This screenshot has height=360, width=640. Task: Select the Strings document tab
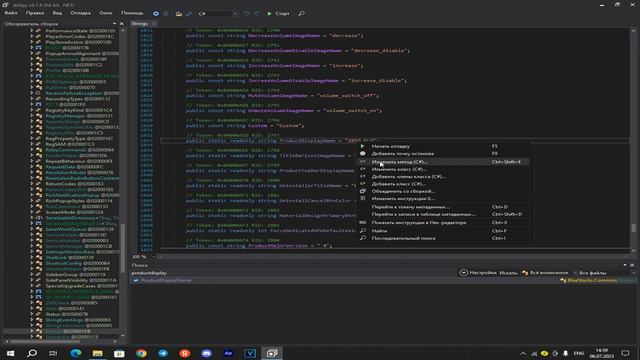click(x=140, y=24)
